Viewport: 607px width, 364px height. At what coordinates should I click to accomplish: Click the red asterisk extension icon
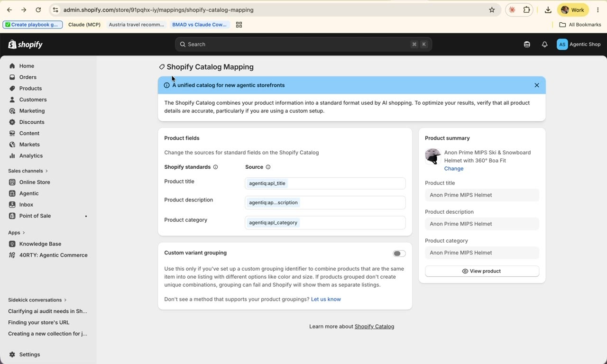coord(512,9)
